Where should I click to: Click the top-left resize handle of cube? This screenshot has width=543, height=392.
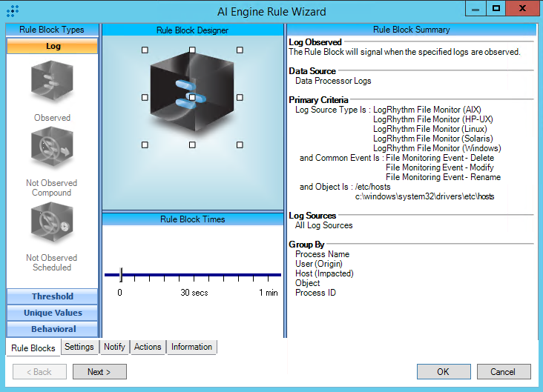tap(145, 50)
